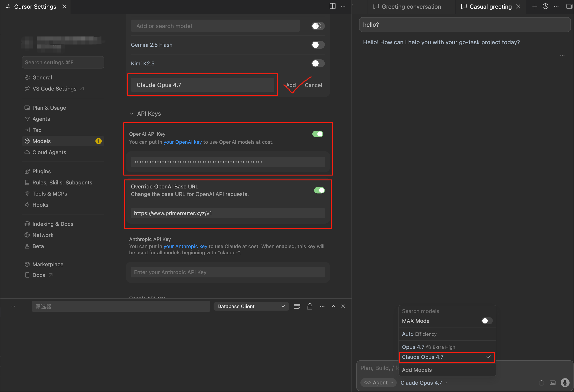The height and width of the screenshot is (392, 574).
Task: Open the "your Anthropic key" link
Action: (185, 246)
